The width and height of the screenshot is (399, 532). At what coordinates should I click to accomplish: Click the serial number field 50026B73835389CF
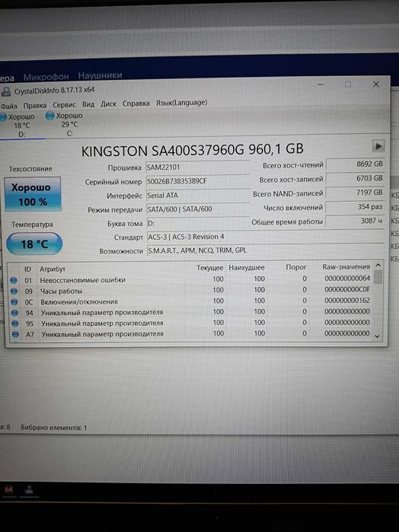pyautogui.click(x=198, y=181)
